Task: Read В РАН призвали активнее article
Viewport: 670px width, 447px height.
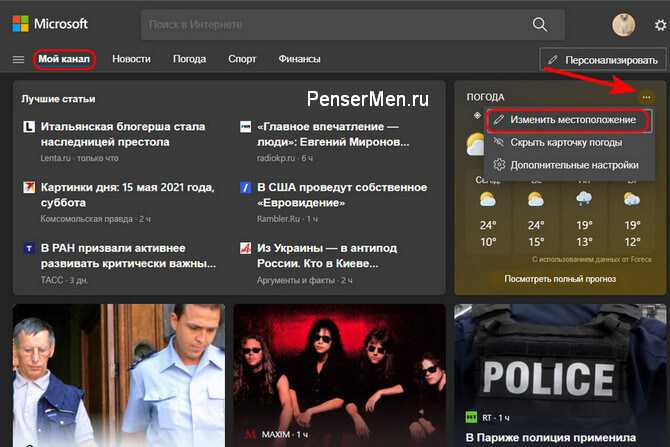Action: pos(128,256)
